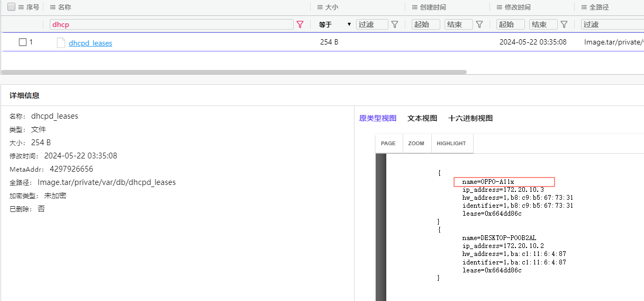644x301 pixels.
Task: Click the name=OPPO-A11x line
Action: 488,182
